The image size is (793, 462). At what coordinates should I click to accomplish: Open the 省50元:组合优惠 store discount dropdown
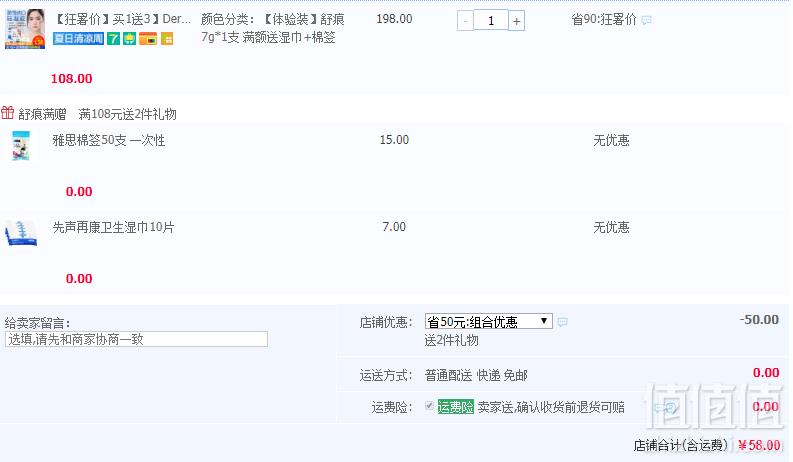point(489,321)
